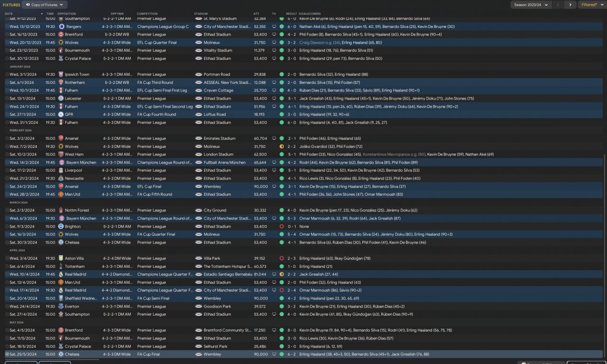The image size is (607, 364).
Task: Click the vertical scrollbar of the fixtures list
Action: point(605,256)
